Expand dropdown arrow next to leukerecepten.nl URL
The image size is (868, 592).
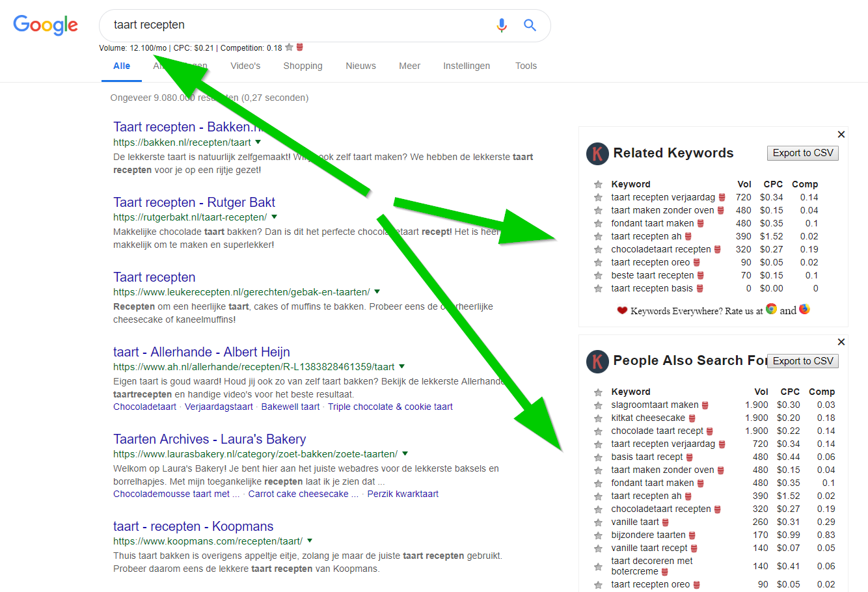(377, 291)
